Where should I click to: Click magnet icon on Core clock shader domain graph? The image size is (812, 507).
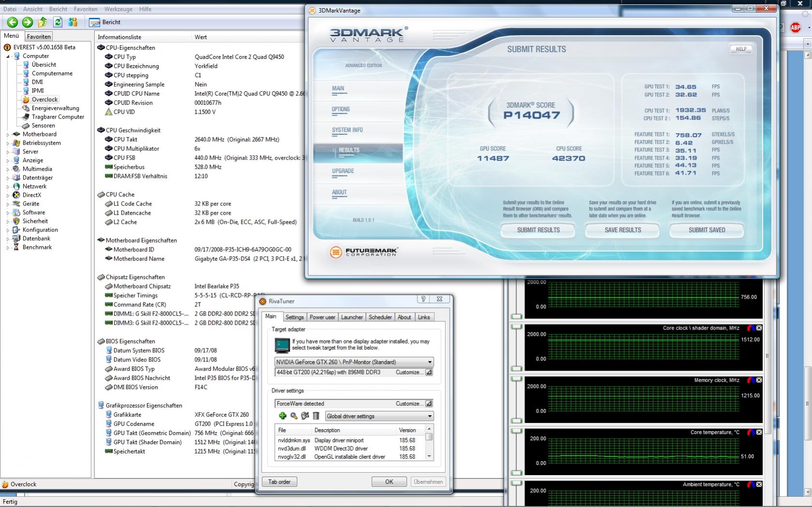[x=751, y=328]
